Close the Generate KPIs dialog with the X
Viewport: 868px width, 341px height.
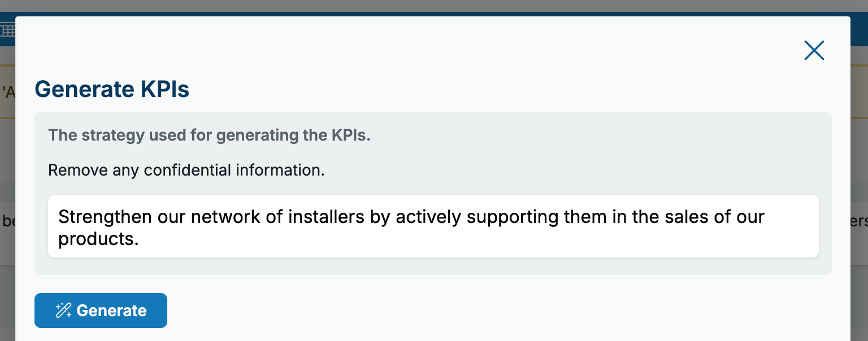[814, 50]
